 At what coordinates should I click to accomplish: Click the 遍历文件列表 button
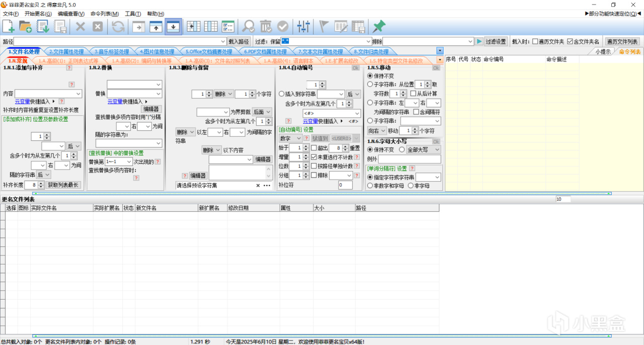pos(622,42)
